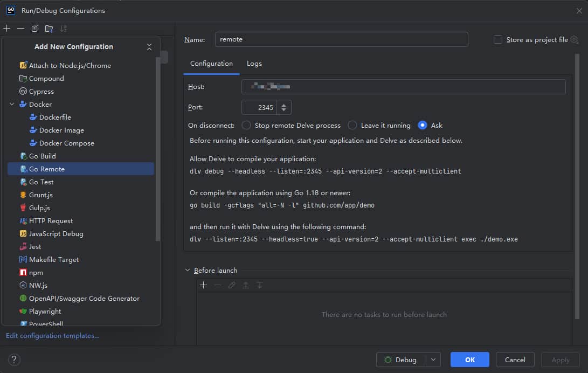This screenshot has height=373, width=588.
Task: Select the NW.js configuration type
Action: [81, 285]
